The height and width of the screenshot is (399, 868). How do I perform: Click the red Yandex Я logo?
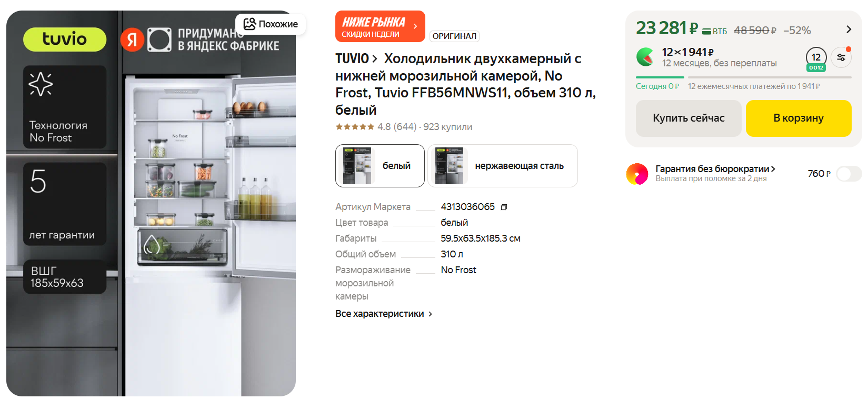132,39
